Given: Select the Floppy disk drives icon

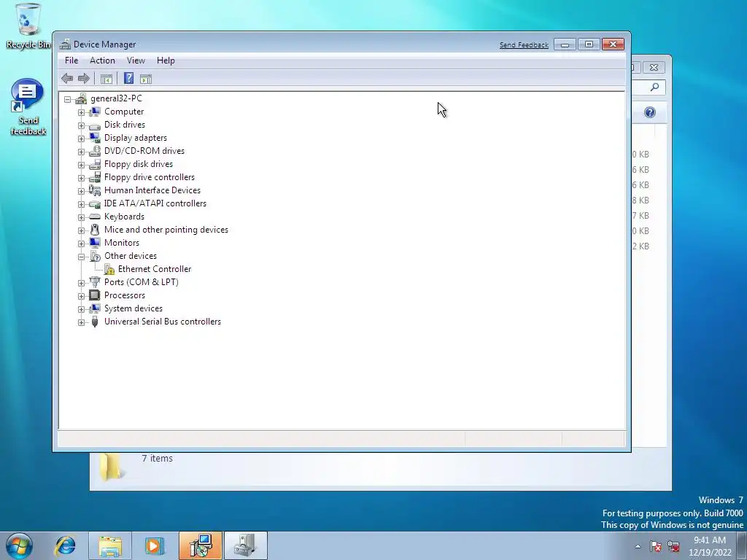Looking at the screenshot, I should (95, 164).
